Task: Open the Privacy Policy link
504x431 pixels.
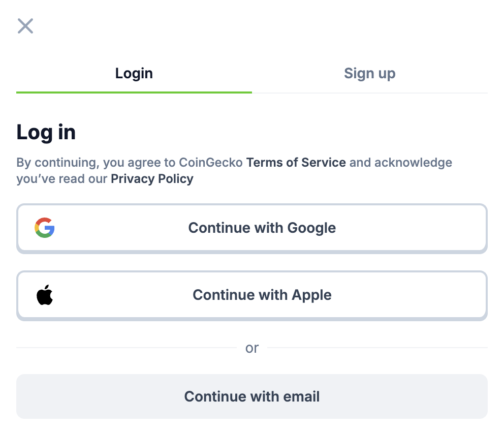Action: [x=152, y=179]
